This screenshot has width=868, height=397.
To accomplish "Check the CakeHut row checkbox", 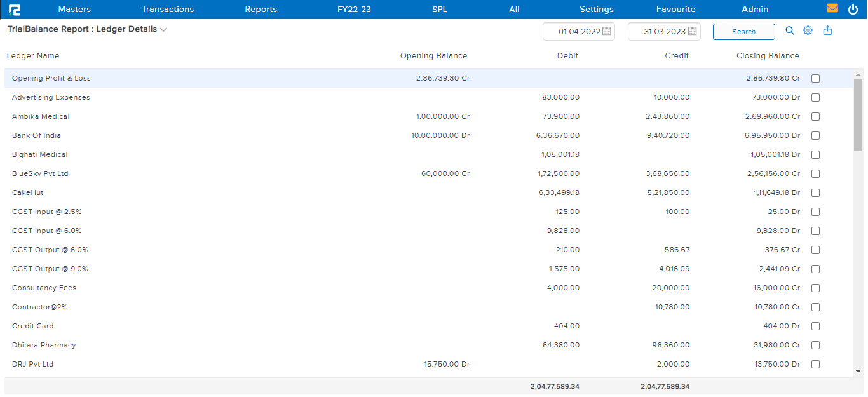I will (816, 193).
